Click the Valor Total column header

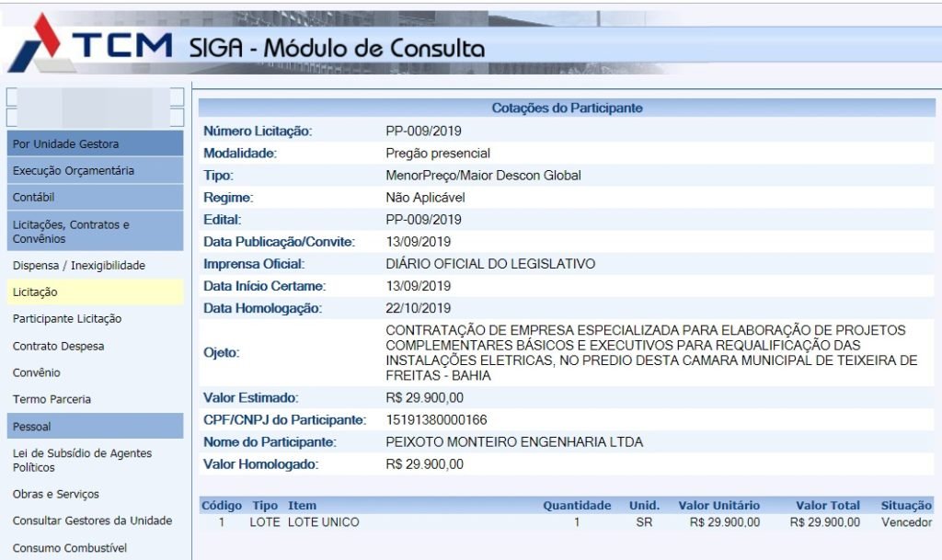pos(828,505)
